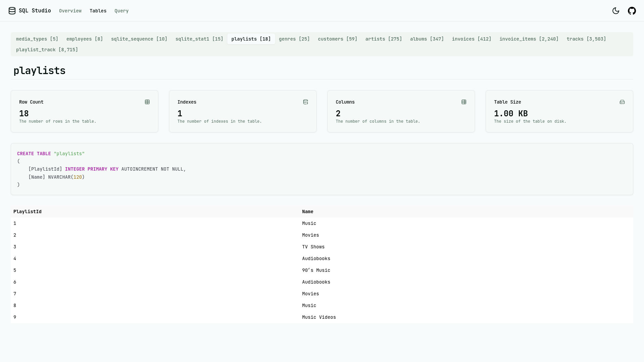Select the genres table tab
Viewport: 644px width, 362px height.
point(294,39)
